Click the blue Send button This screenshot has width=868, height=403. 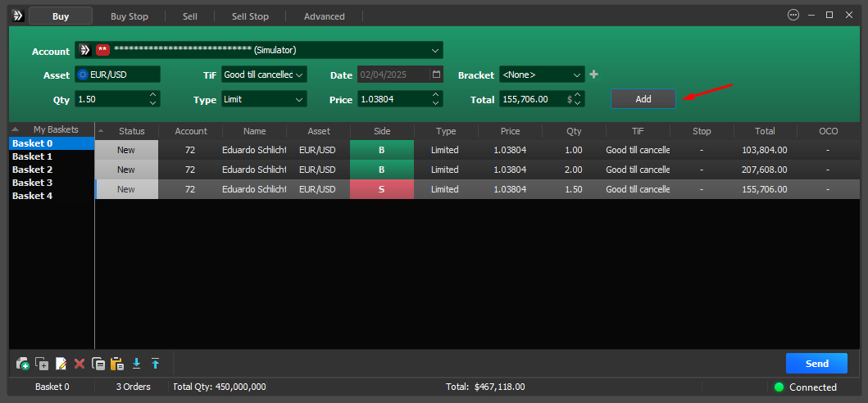coord(816,364)
